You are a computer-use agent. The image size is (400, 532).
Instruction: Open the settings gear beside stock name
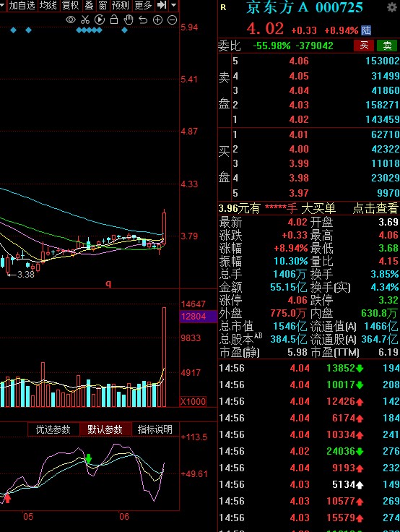[x=392, y=7]
